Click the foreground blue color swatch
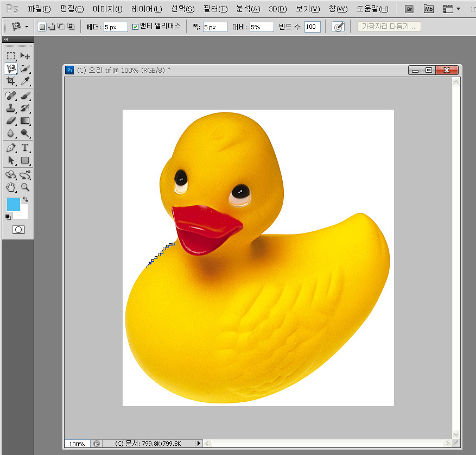Viewport: 476px width, 455px height. point(13,205)
